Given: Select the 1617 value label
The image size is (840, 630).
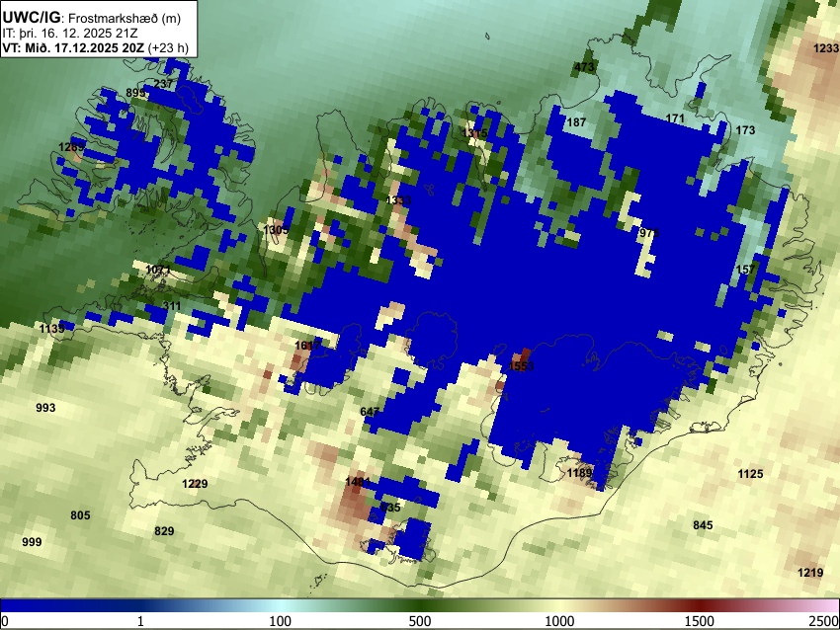Looking at the screenshot, I should 307,346.
